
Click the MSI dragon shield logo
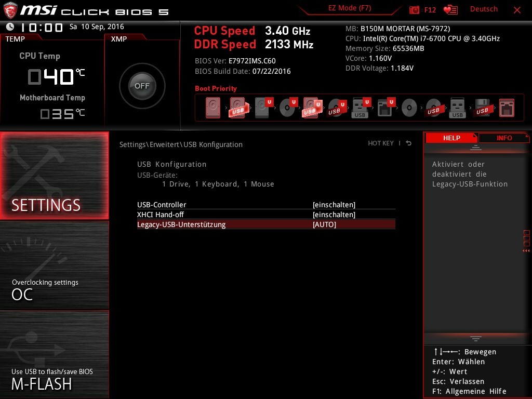(x=10, y=10)
